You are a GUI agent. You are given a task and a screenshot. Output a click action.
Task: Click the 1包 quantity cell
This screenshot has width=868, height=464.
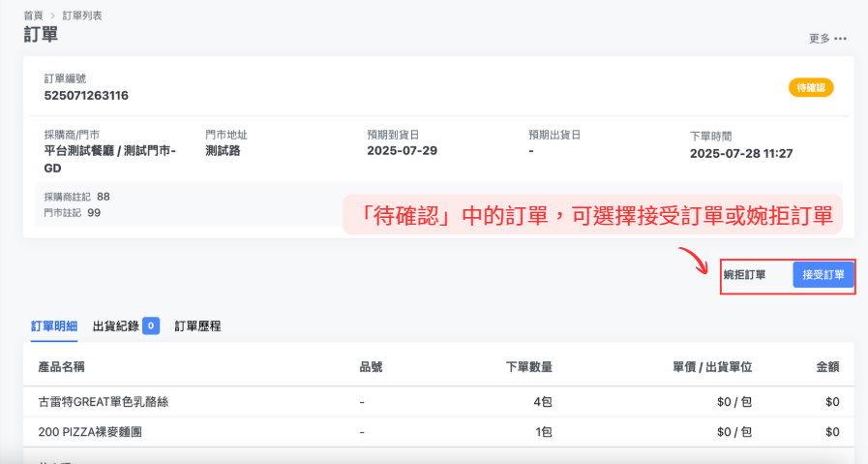pyautogui.click(x=544, y=432)
